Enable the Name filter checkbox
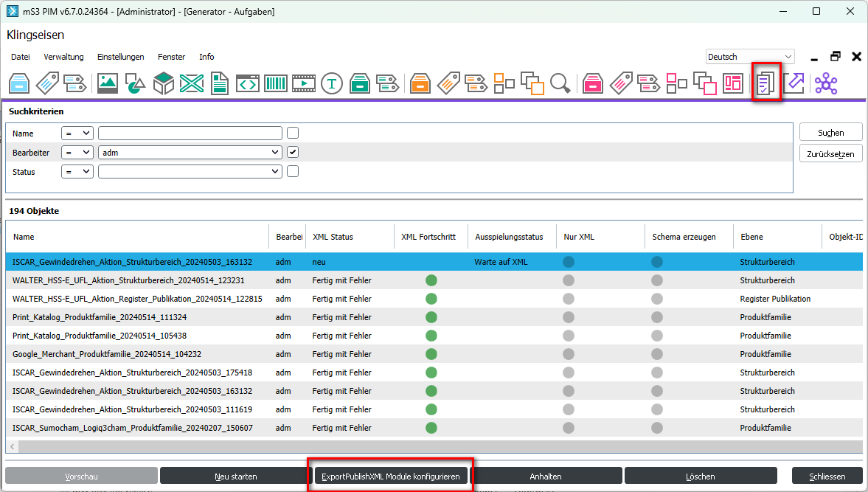The height and width of the screenshot is (492, 868). tap(292, 133)
